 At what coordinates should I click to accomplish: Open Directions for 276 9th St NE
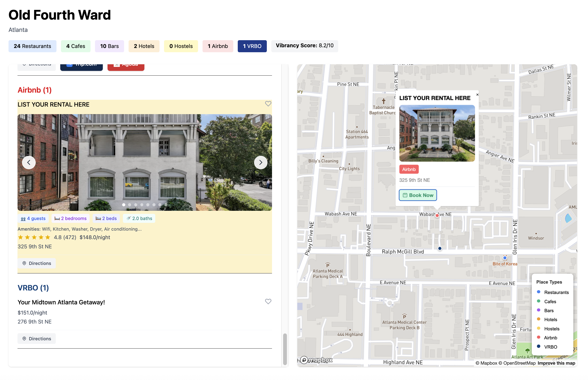[37, 339]
